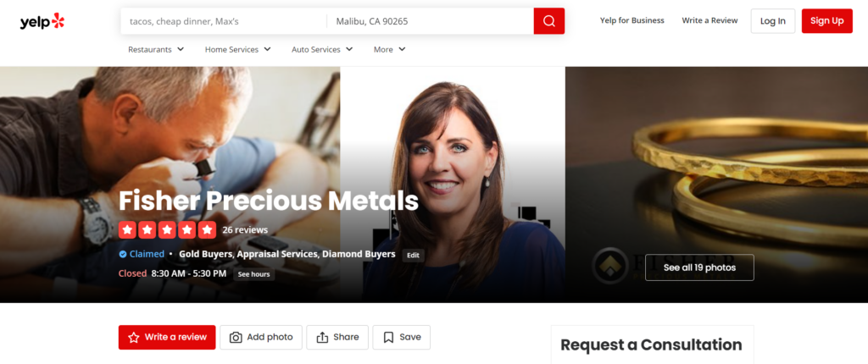Click the Claimed label
This screenshot has width=868, height=364.
tap(147, 255)
